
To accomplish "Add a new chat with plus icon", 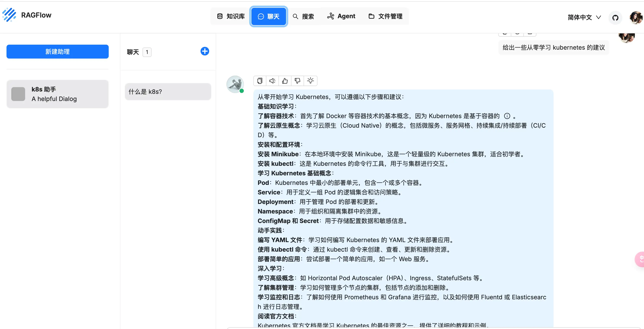I will (205, 51).
